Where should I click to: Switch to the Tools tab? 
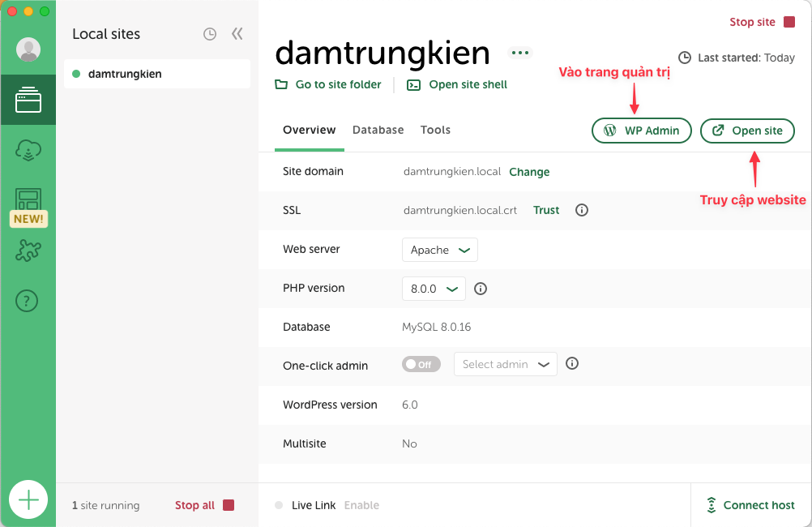435,130
